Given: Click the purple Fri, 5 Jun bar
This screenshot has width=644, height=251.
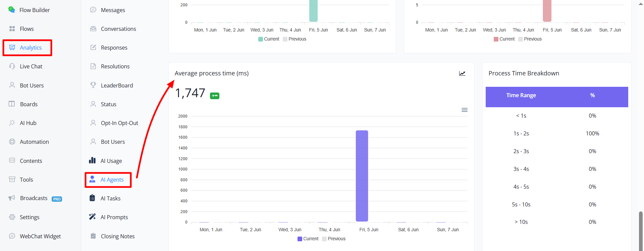Looking at the screenshot, I should click(x=362, y=176).
